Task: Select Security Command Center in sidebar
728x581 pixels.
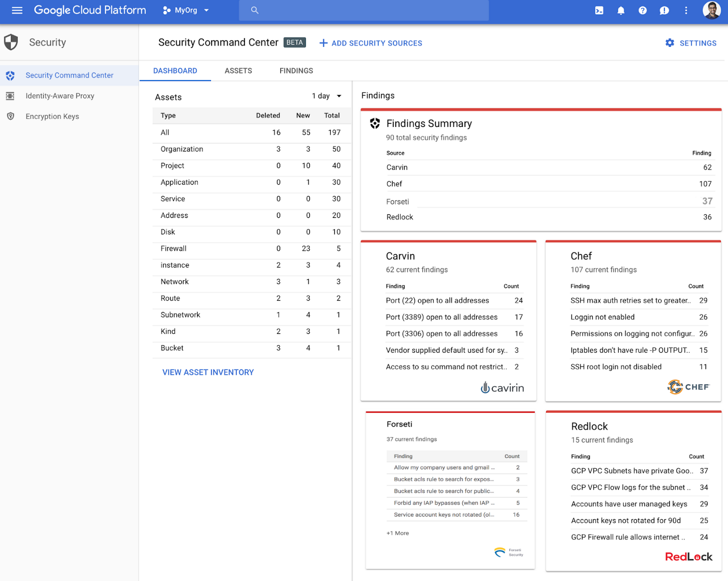Action: (69, 76)
